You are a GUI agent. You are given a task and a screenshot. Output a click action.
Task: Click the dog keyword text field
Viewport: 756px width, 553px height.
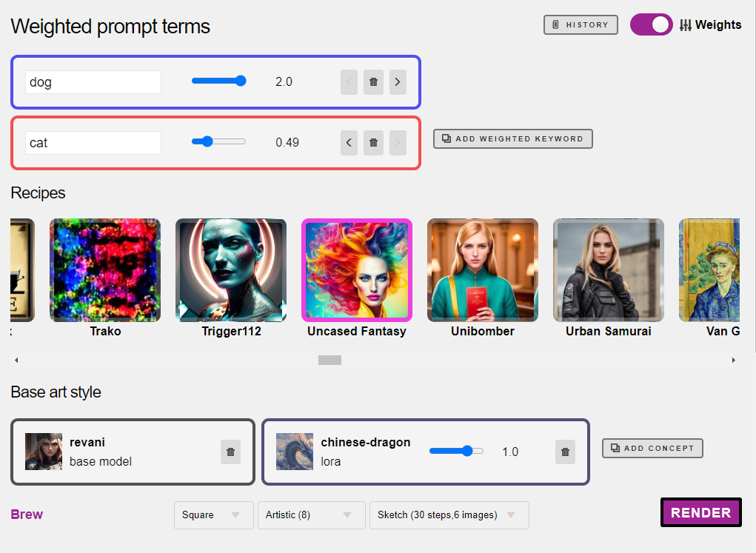pos(93,82)
